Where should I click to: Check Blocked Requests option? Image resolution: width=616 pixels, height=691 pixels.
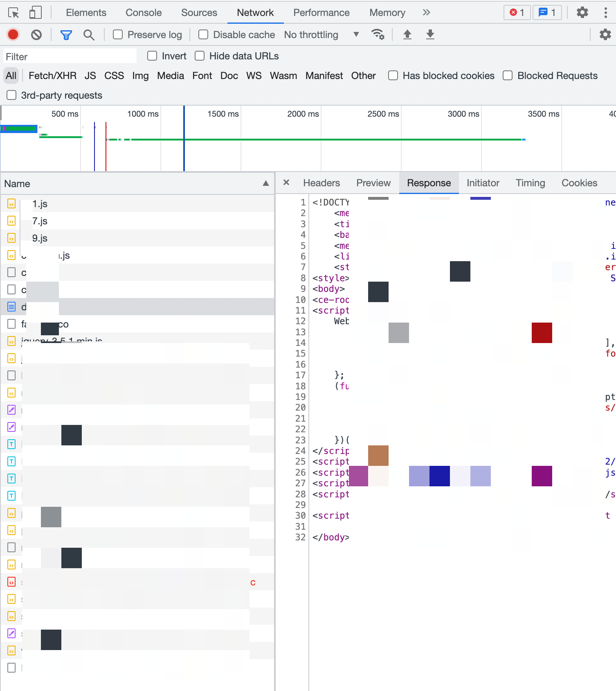coord(508,75)
